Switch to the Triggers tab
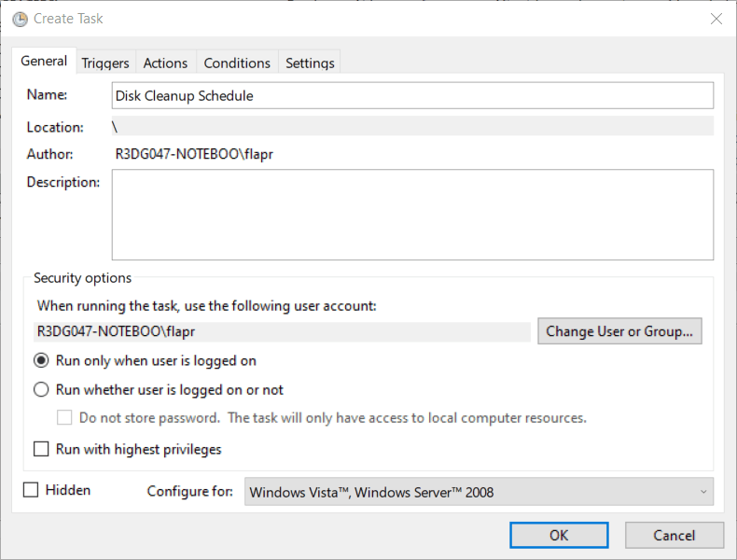The image size is (737, 560). (x=105, y=63)
